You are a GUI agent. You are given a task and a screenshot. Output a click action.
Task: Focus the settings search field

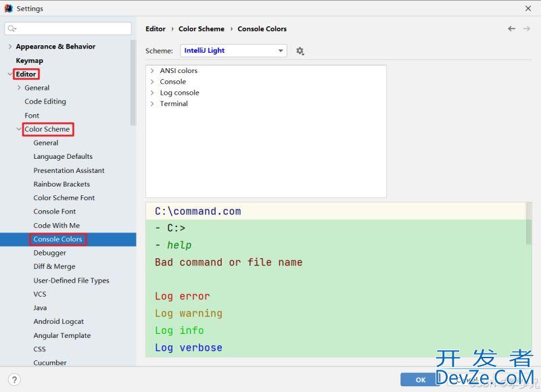point(68,28)
